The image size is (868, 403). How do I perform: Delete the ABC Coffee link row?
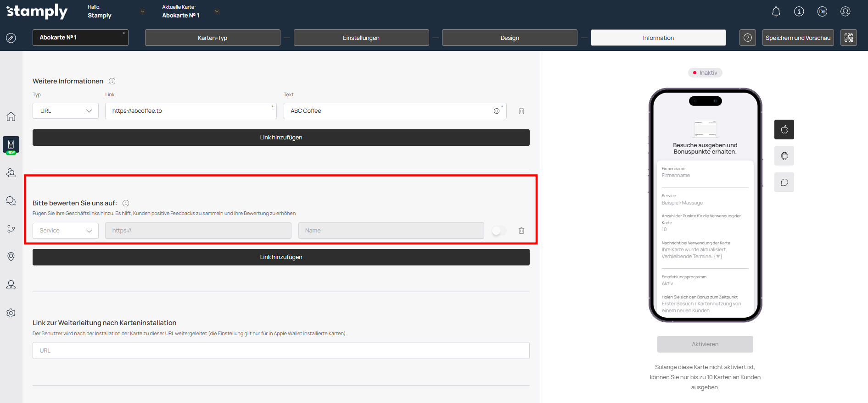point(521,111)
